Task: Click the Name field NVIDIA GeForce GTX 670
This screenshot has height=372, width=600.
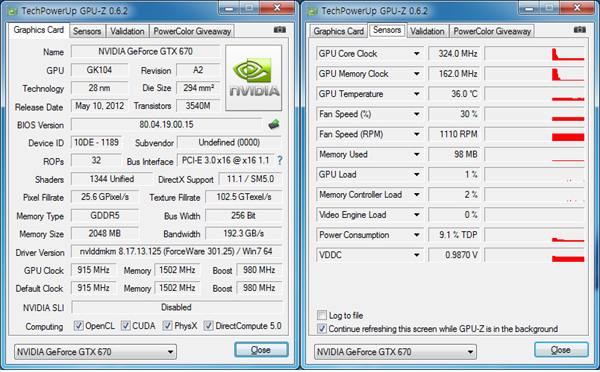Action: 145,51
